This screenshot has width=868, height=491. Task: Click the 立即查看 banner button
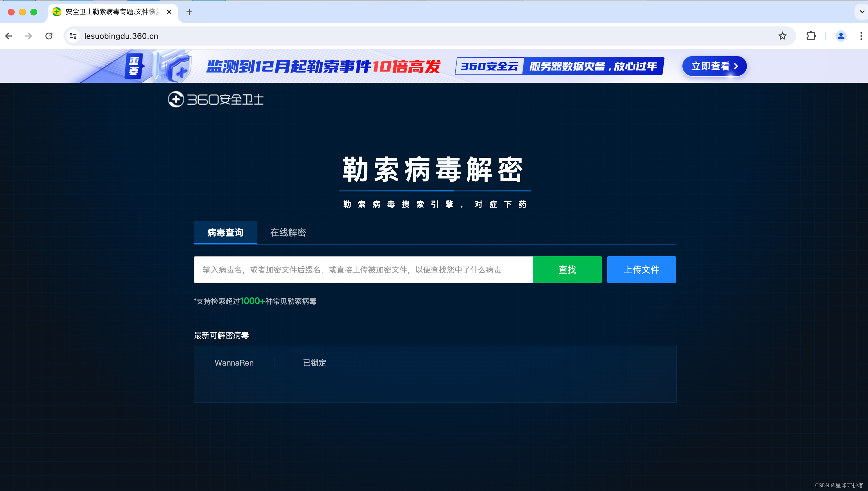714,66
